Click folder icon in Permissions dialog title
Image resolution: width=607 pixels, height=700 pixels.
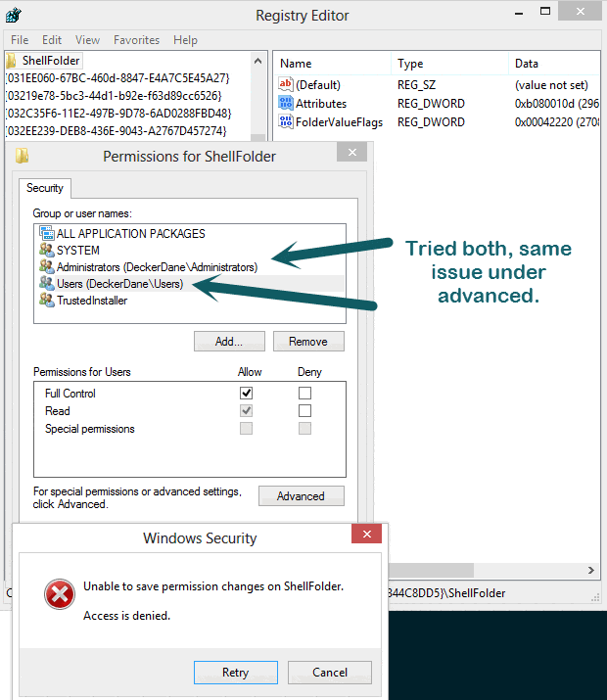[x=22, y=156]
